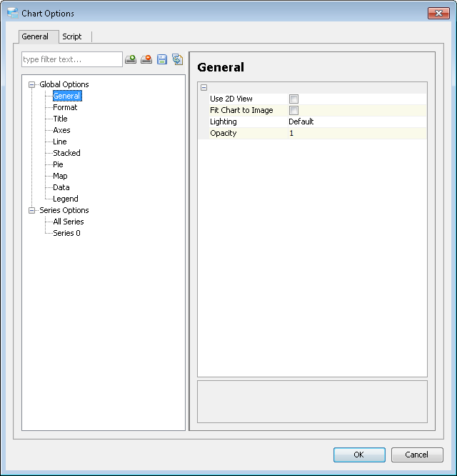Confirm with the OK button
The height and width of the screenshot is (476, 457).
pyautogui.click(x=359, y=455)
